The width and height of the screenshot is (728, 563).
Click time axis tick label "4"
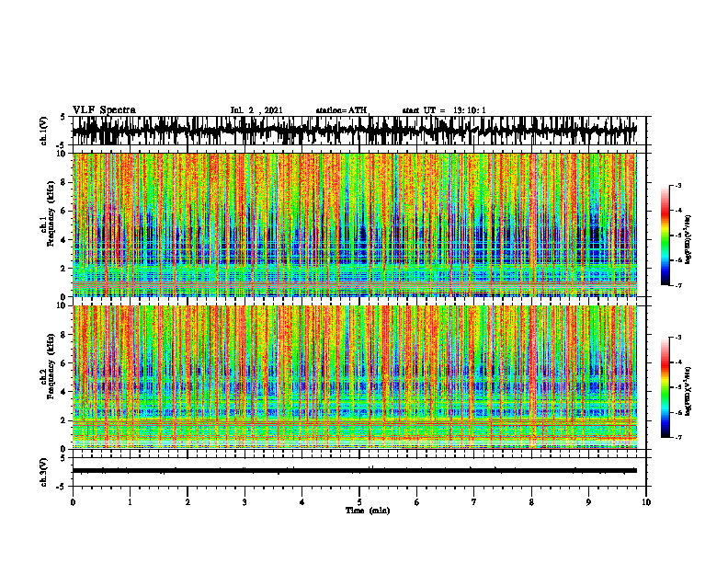coord(302,502)
